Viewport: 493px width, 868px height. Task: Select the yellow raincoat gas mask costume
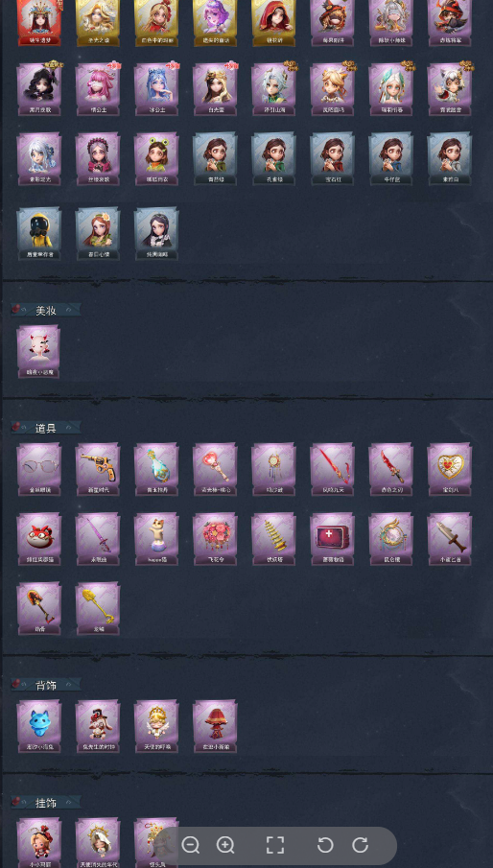[x=38, y=234]
